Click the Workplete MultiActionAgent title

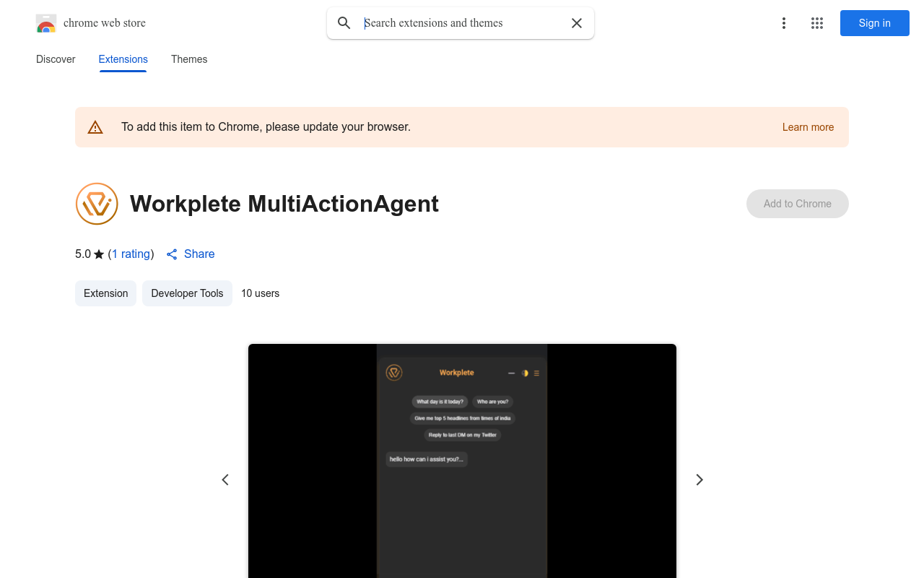click(284, 204)
